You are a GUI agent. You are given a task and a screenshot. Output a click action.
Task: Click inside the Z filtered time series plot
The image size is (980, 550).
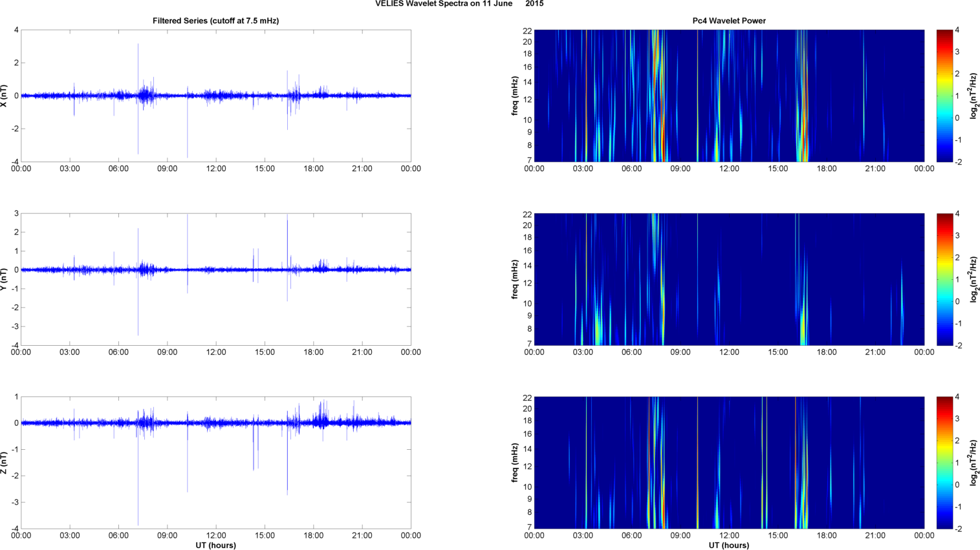pos(215,478)
